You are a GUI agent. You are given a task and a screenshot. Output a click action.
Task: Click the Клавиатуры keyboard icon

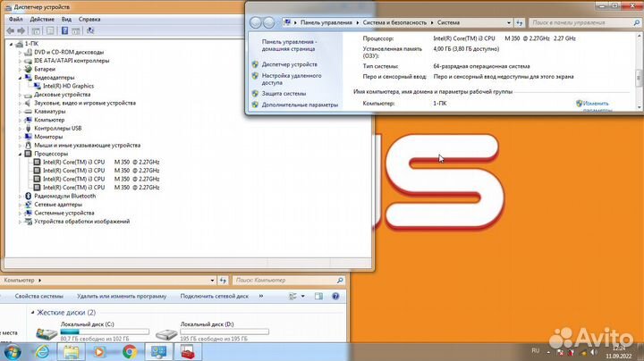(28, 112)
